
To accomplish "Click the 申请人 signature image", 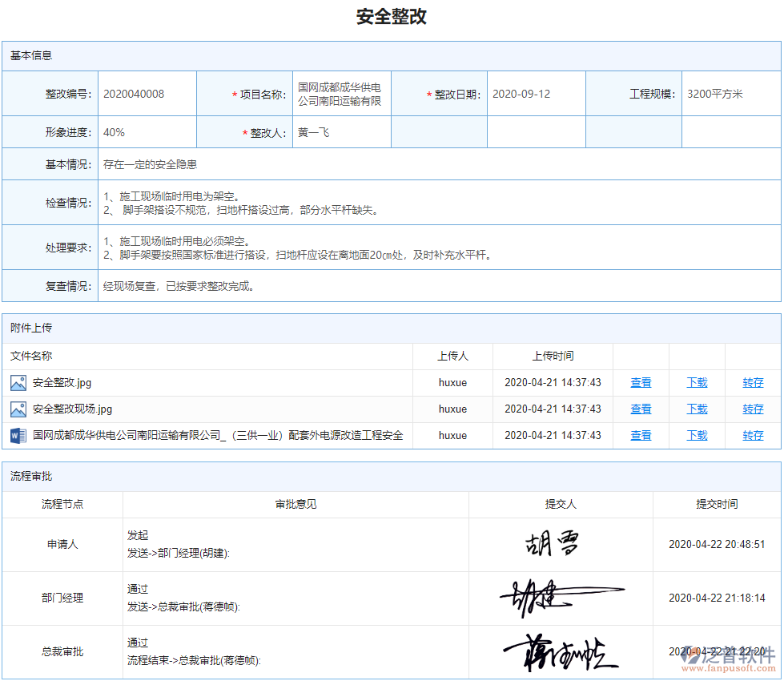I will (x=554, y=543).
